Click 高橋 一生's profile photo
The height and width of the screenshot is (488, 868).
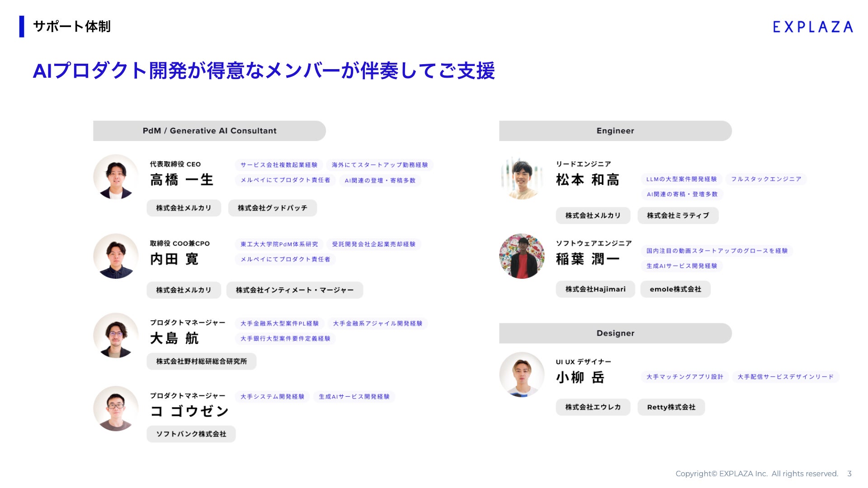point(116,177)
